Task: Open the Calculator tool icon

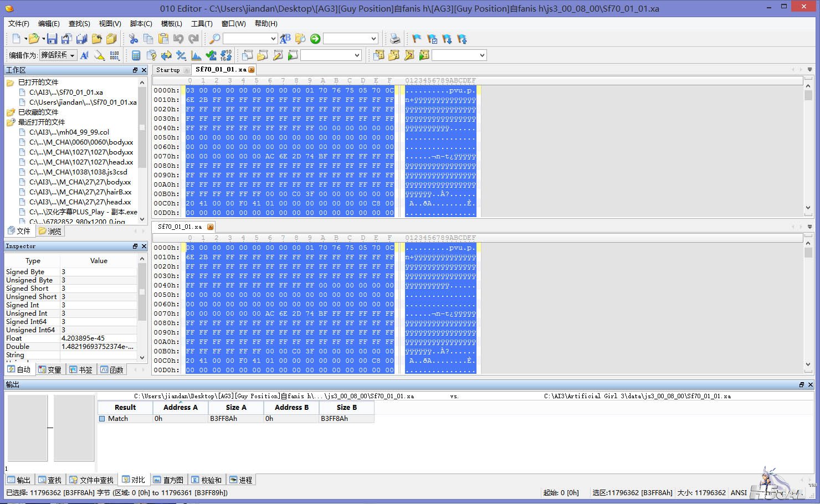Action: pyautogui.click(x=136, y=55)
